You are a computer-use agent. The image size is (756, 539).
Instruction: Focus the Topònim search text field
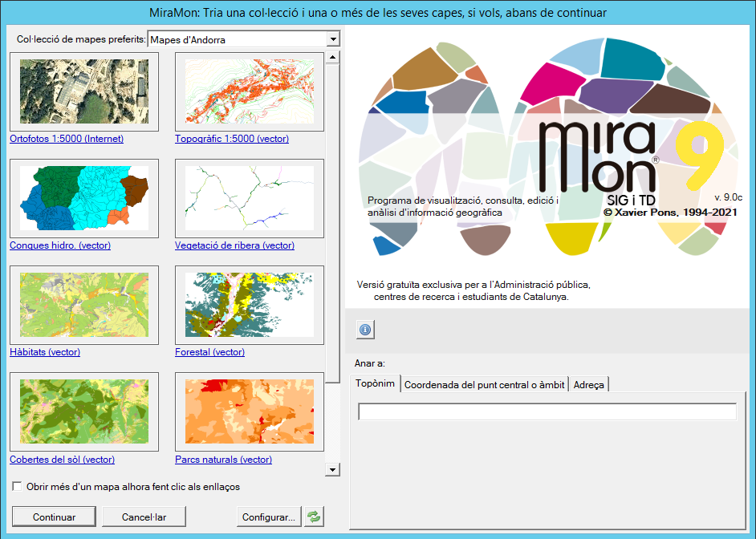point(547,411)
